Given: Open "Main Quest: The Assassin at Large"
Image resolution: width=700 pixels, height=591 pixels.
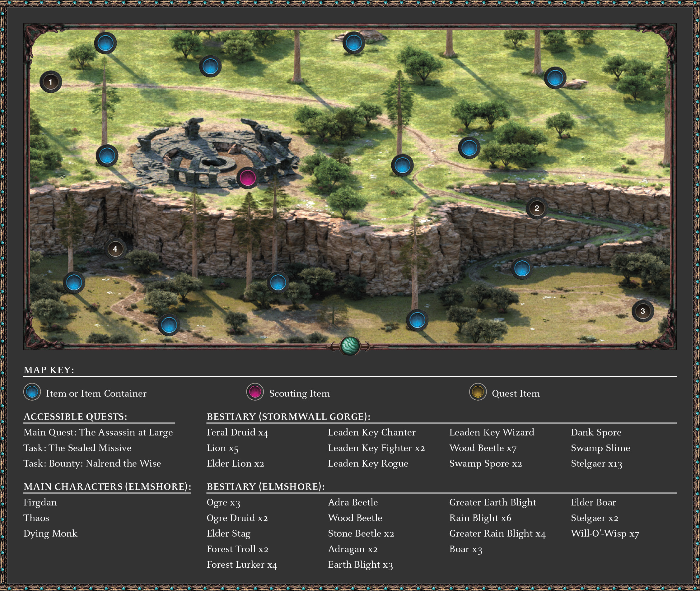Looking at the screenshot, I should 98,432.
